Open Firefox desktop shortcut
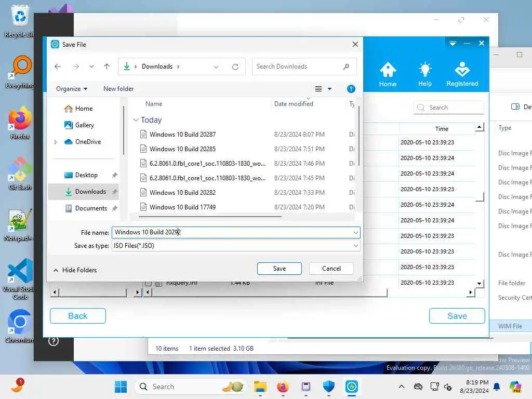The height and width of the screenshot is (399, 532). [x=20, y=123]
